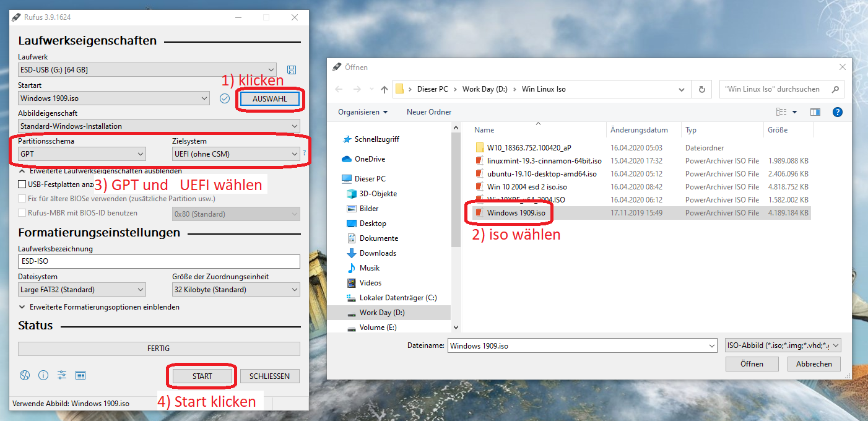868x421 pixels.
Task: Click the folder icon of W10_18363.752.100420_aP
Action: pyautogui.click(x=479, y=147)
